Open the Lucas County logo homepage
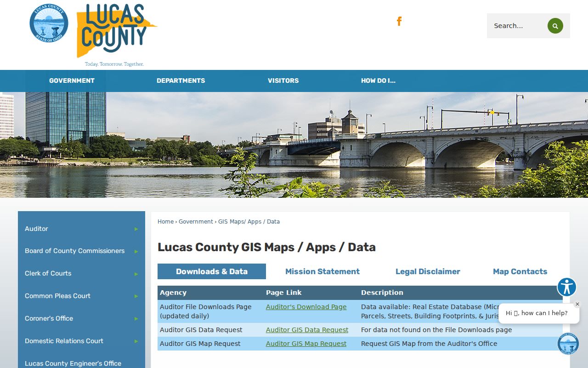588x368 pixels. (x=117, y=35)
